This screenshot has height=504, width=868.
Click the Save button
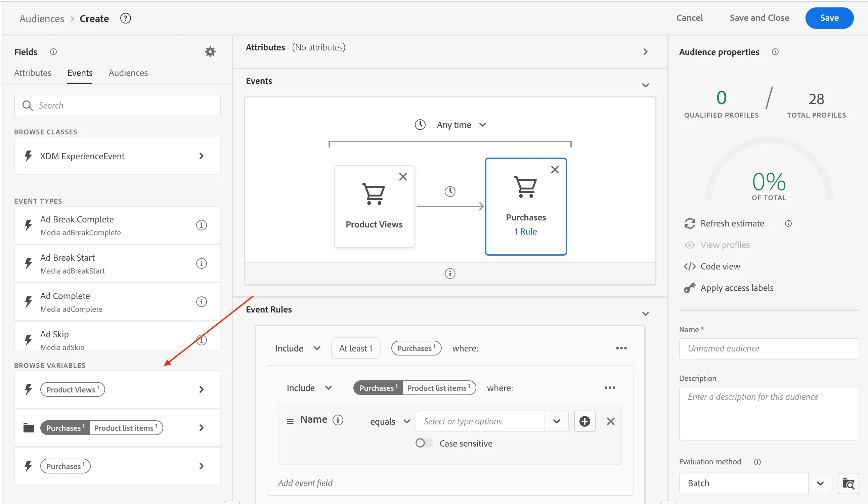pos(829,18)
